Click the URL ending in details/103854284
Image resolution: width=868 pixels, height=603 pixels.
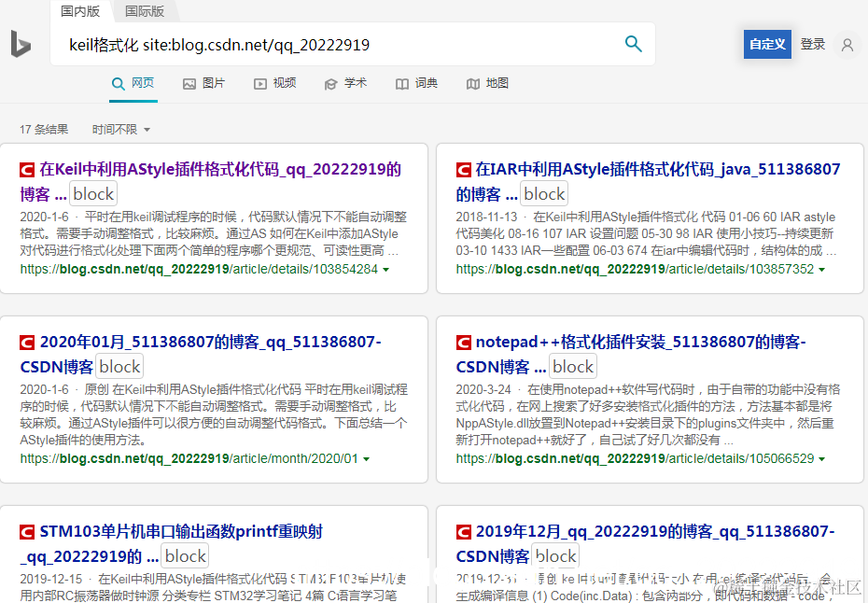[200, 269]
